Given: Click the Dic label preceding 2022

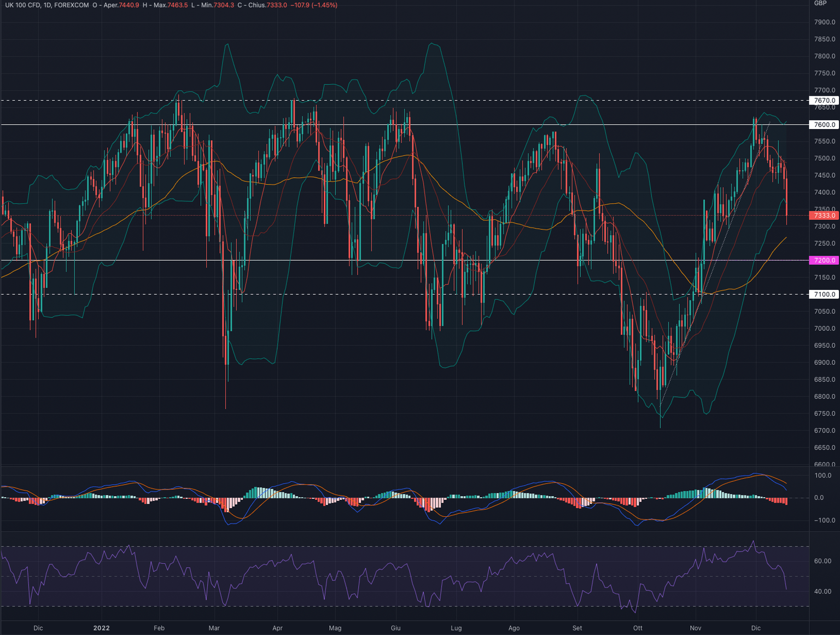Looking at the screenshot, I should tap(38, 628).
